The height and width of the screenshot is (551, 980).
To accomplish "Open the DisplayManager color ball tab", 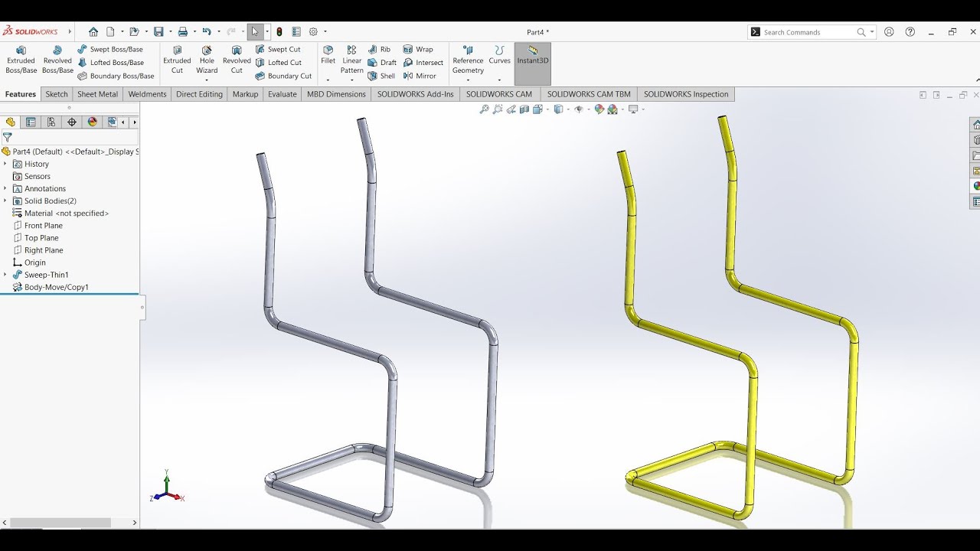I will (x=93, y=122).
